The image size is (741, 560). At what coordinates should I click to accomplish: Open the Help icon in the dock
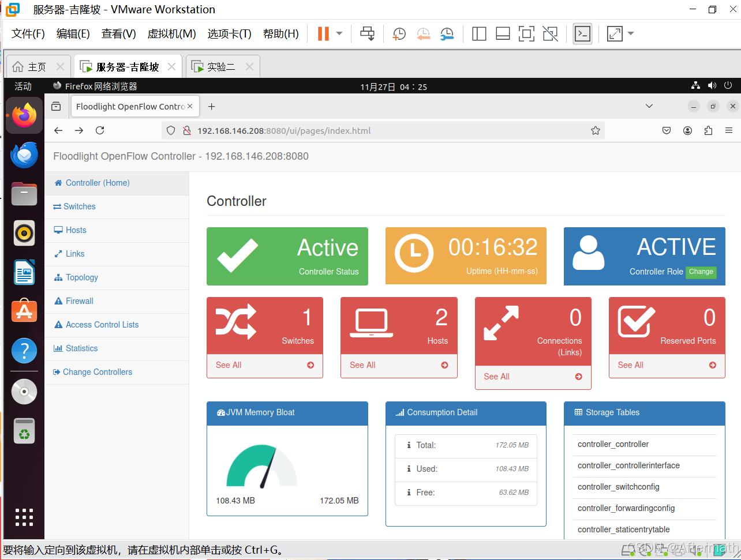pyautogui.click(x=24, y=350)
